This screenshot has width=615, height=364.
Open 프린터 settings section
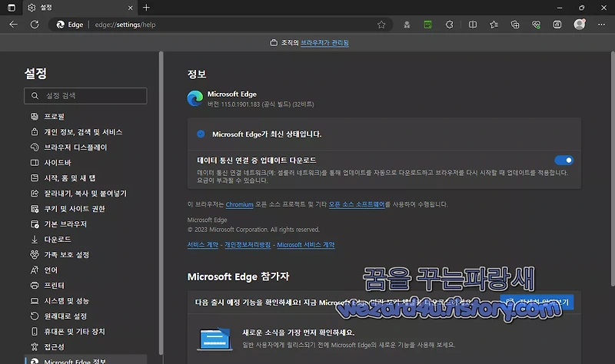(86, 285)
